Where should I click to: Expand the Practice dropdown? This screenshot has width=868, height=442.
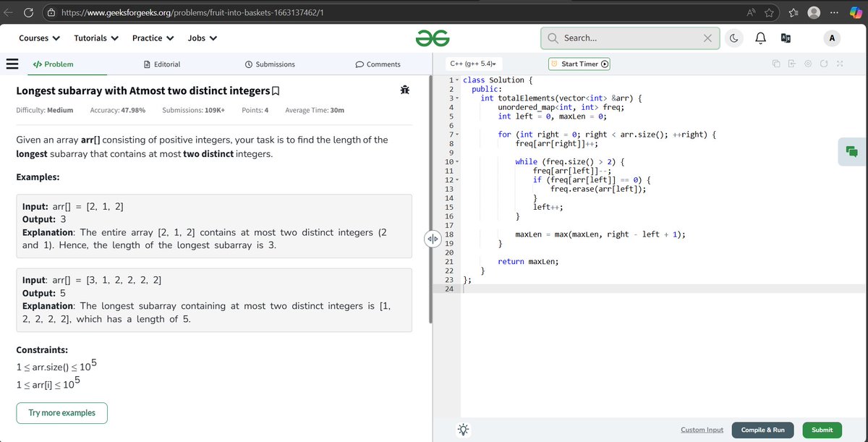(153, 38)
